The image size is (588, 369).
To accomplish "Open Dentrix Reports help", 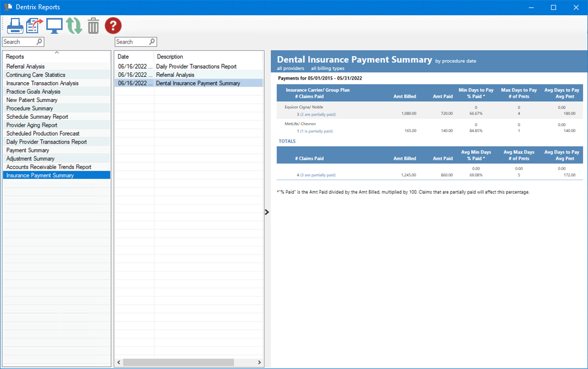I will (113, 25).
